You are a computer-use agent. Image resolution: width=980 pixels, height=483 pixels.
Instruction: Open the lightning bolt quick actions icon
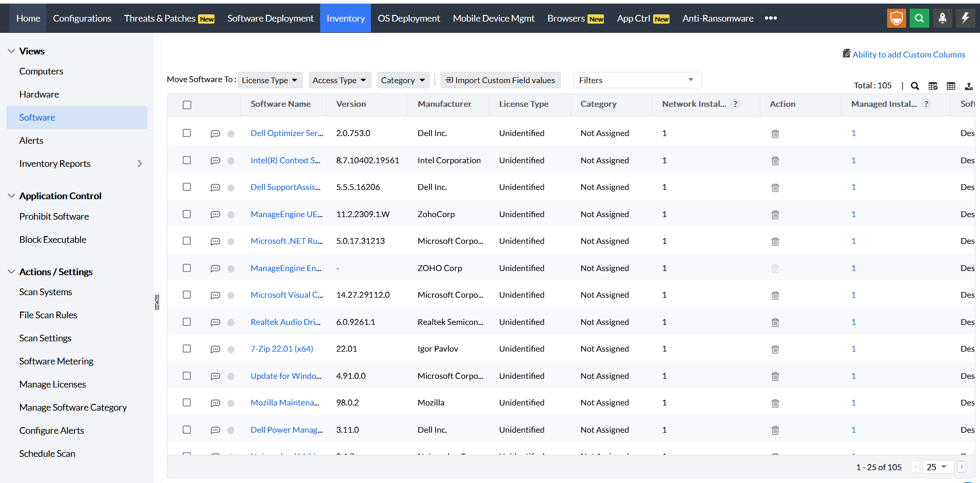tap(965, 18)
